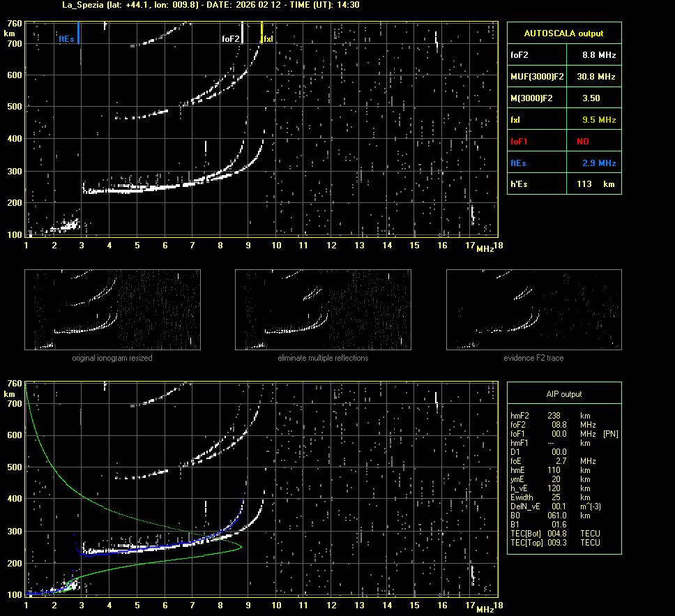Open the original ionogram resized thumbnail
The image size is (675, 616).
(112, 310)
